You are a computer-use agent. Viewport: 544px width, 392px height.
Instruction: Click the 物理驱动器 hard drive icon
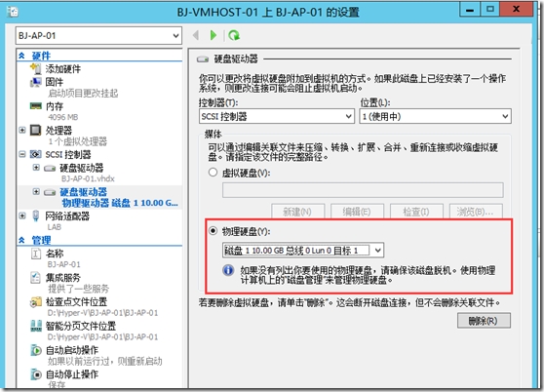pos(50,192)
